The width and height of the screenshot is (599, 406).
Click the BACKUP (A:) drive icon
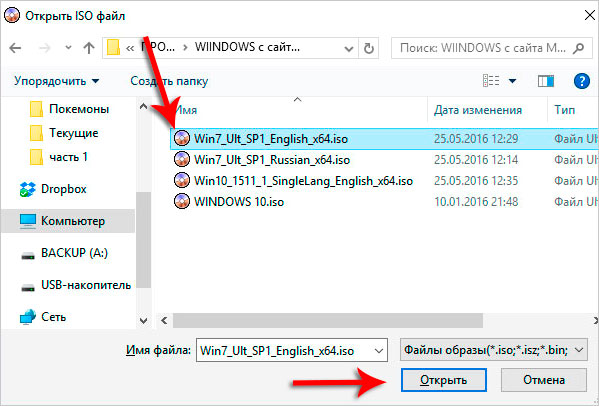pos(28,256)
